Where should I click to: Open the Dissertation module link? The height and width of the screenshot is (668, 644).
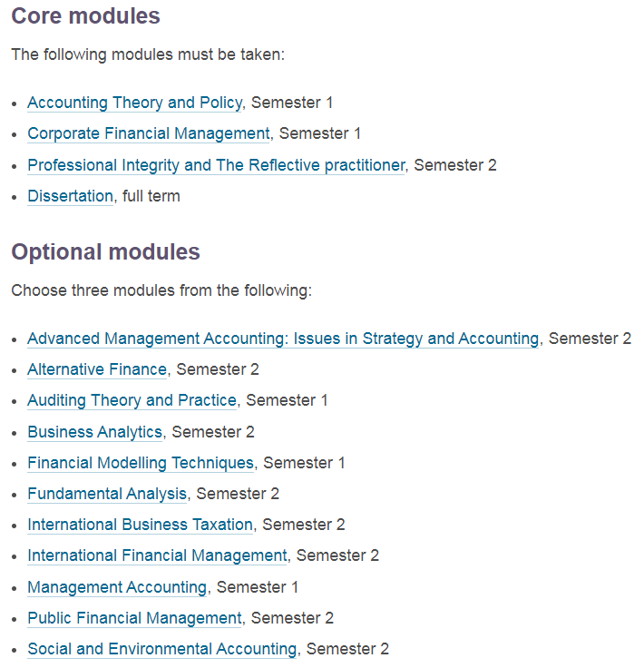tap(70, 196)
